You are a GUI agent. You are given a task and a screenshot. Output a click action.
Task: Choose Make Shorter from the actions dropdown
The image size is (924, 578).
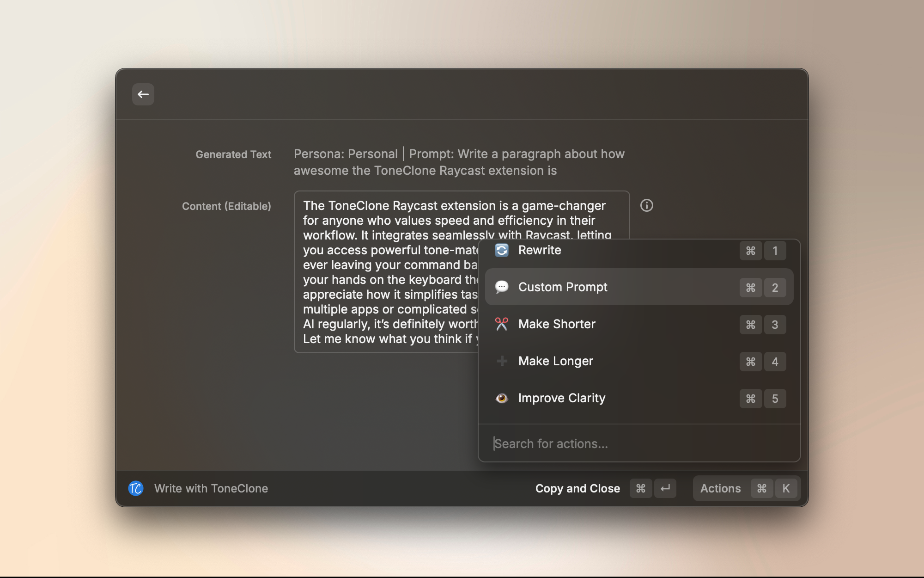557,324
